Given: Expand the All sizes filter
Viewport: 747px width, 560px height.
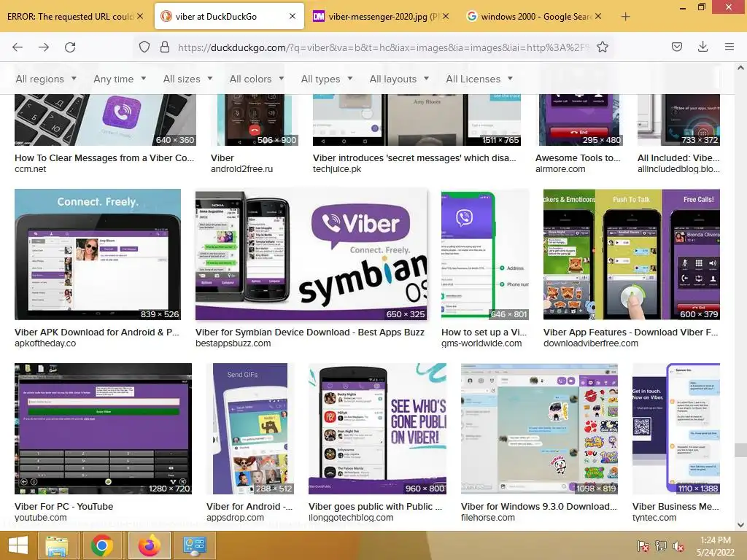Looking at the screenshot, I should (187, 79).
